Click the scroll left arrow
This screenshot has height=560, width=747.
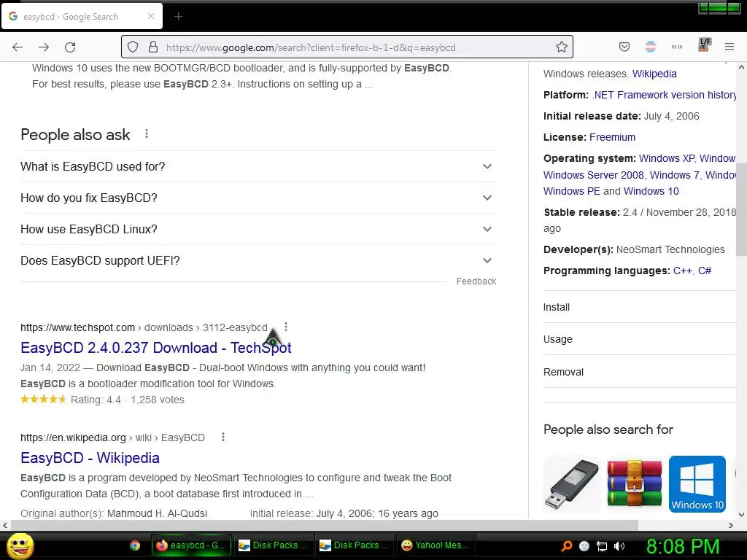pyautogui.click(x=5, y=525)
